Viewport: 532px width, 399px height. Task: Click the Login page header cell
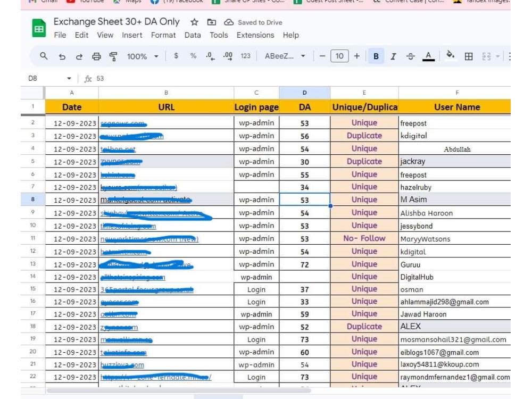click(256, 107)
